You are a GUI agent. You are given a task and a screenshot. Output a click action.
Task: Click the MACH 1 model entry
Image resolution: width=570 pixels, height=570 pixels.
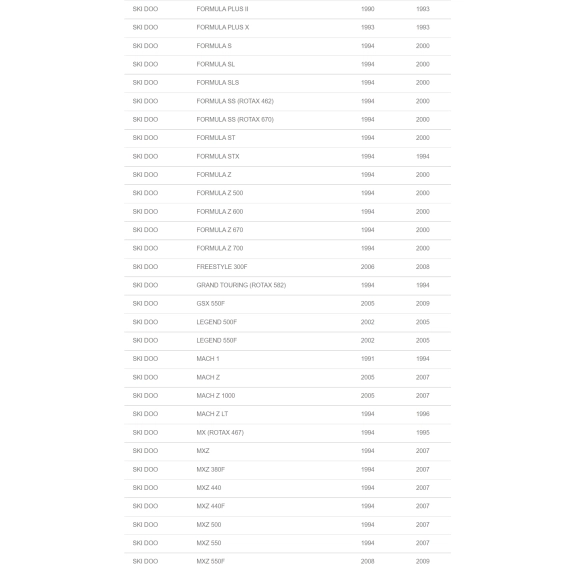[208, 359]
